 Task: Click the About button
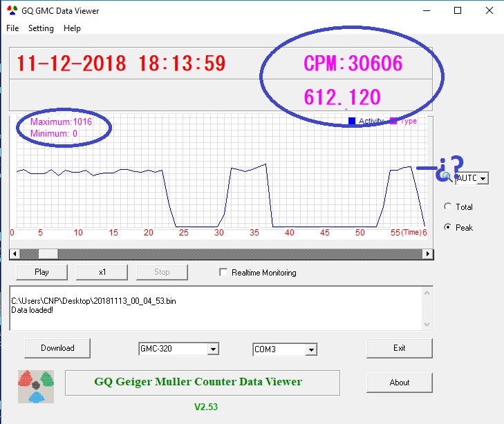click(x=400, y=383)
